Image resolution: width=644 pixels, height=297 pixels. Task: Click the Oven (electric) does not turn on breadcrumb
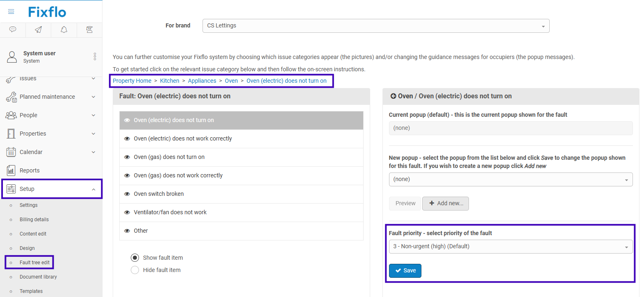coord(287,81)
